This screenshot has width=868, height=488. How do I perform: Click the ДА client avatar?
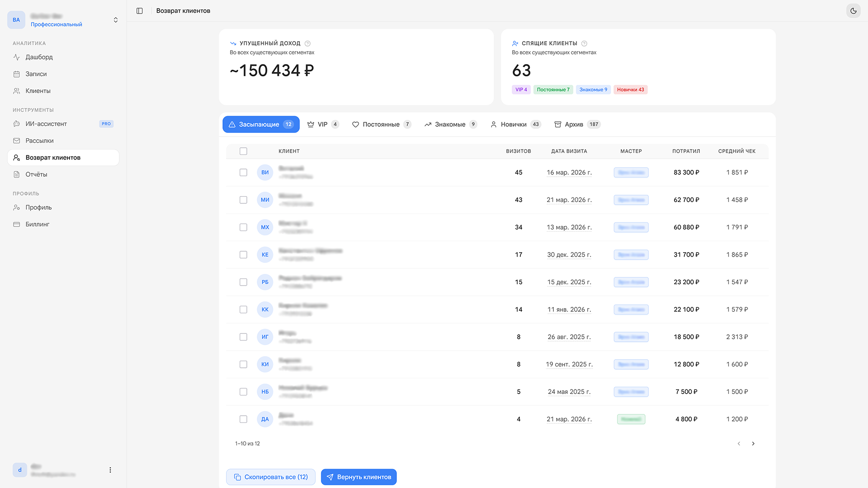pos(265,419)
